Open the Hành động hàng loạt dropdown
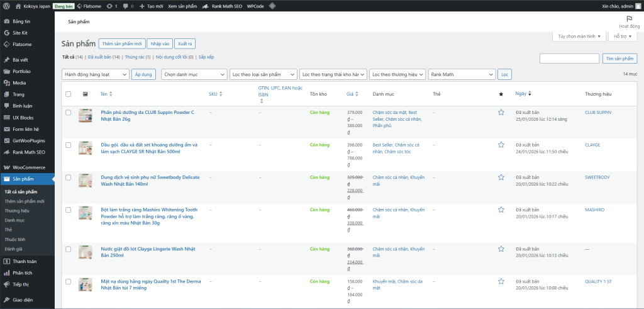644x309 pixels. pos(95,74)
